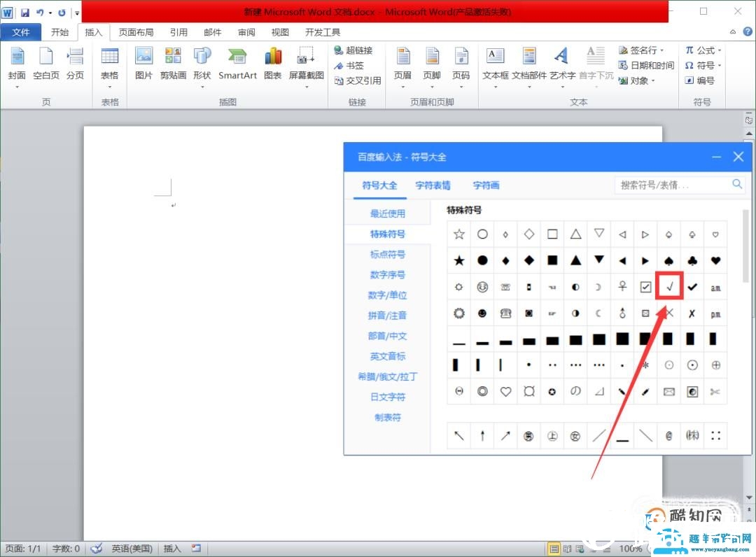
Task: Click the search magnifier in symbol panel
Action: coord(736,184)
